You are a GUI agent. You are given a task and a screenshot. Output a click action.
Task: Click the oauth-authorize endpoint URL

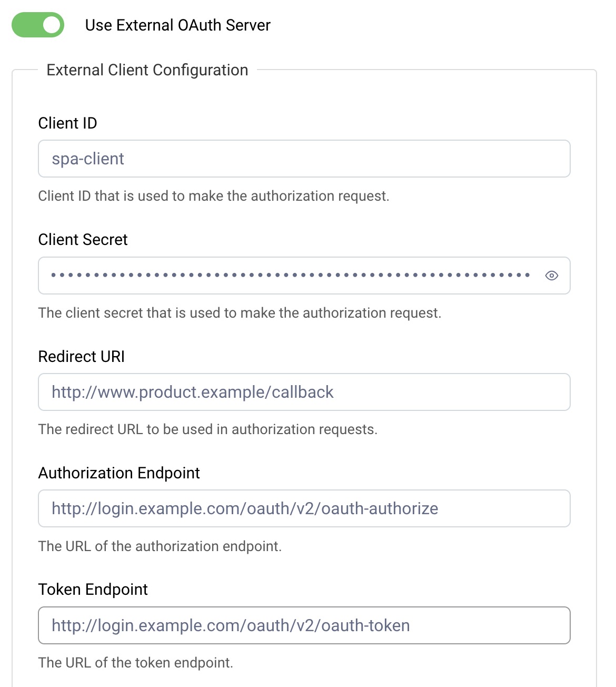pos(244,508)
